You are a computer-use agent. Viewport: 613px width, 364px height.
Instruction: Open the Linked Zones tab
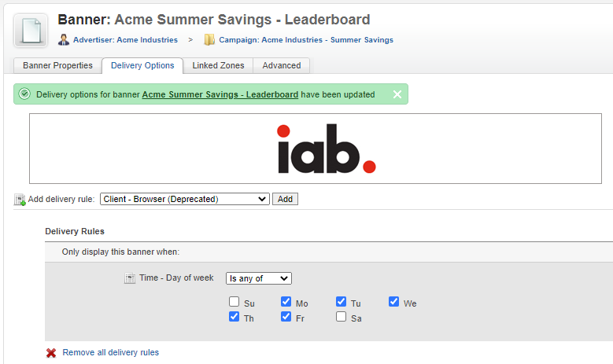point(218,65)
